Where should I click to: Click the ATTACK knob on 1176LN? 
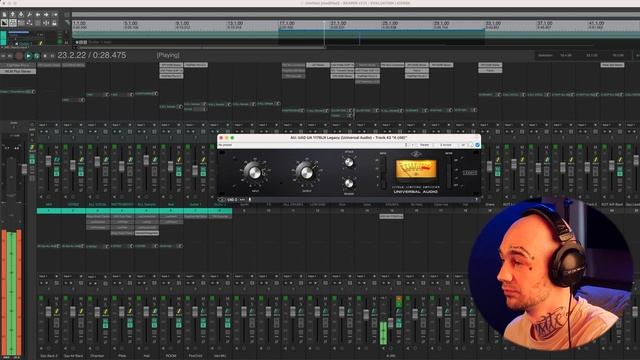[349, 162]
